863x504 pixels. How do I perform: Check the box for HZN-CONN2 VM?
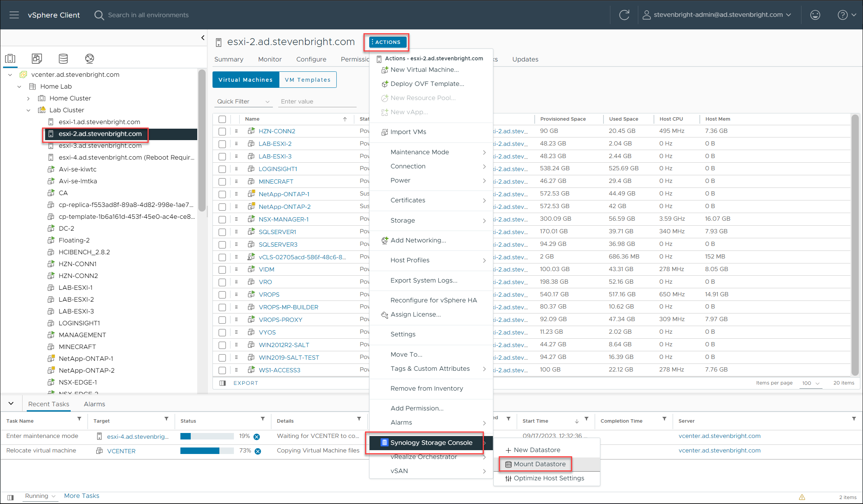coord(222,131)
